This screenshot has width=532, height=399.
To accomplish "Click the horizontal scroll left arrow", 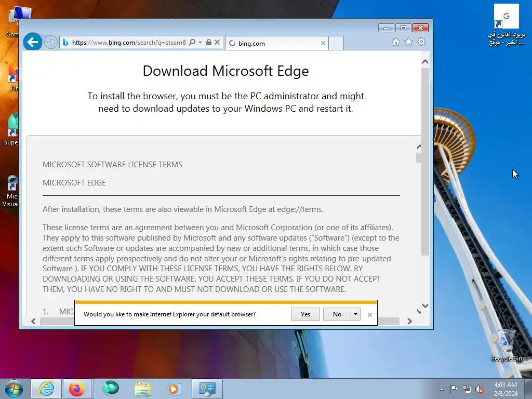I will click(34, 321).
